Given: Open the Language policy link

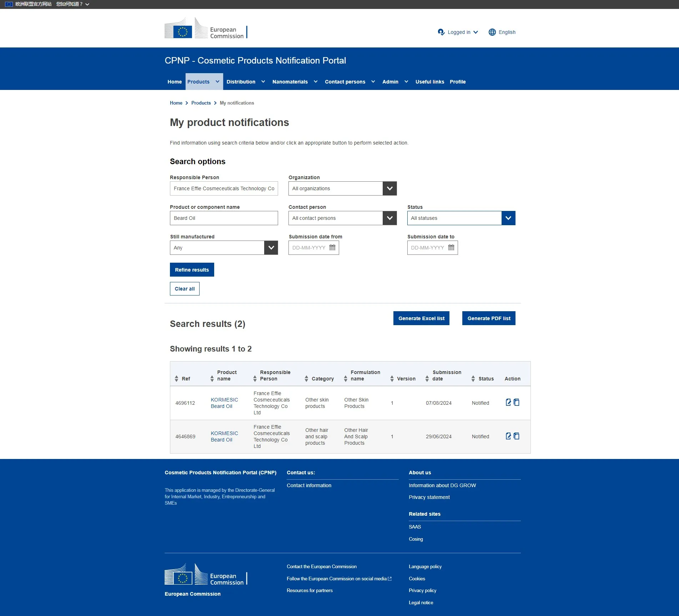Looking at the screenshot, I should pos(425,566).
